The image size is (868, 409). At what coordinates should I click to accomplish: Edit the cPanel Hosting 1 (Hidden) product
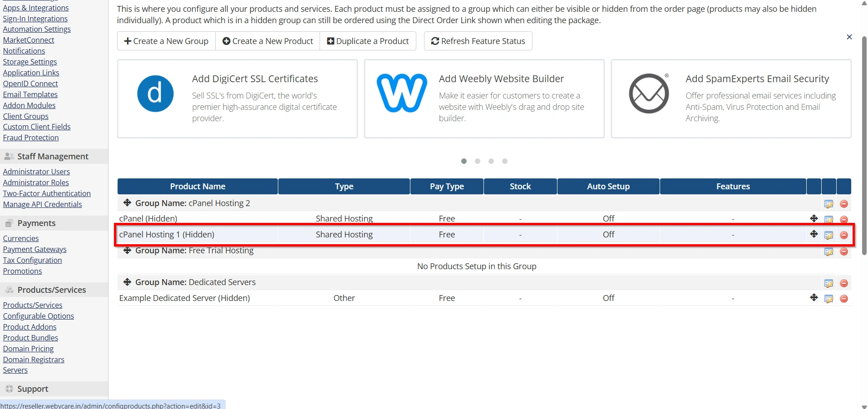pyautogui.click(x=829, y=235)
